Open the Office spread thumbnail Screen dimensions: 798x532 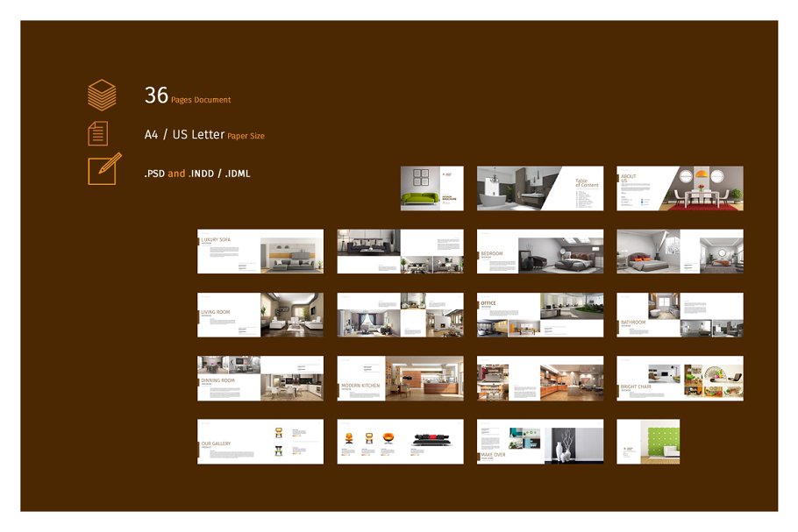(x=539, y=315)
